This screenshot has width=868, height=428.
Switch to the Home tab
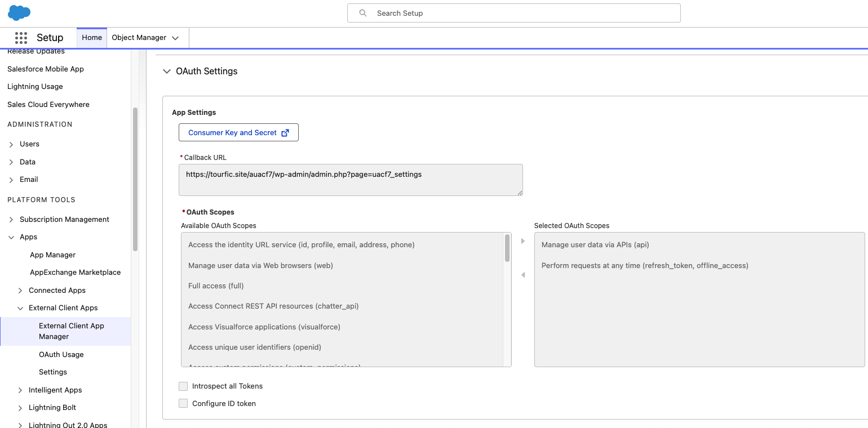92,38
